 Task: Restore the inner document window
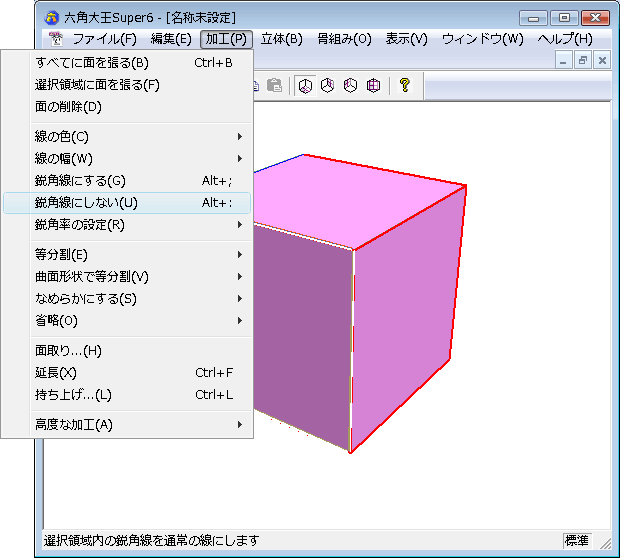pos(582,61)
